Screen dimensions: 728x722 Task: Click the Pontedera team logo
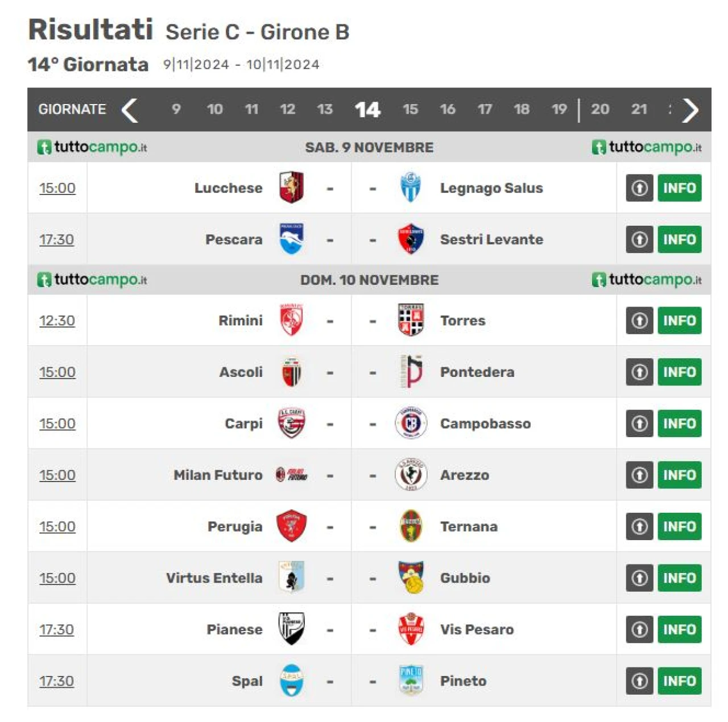[412, 372]
